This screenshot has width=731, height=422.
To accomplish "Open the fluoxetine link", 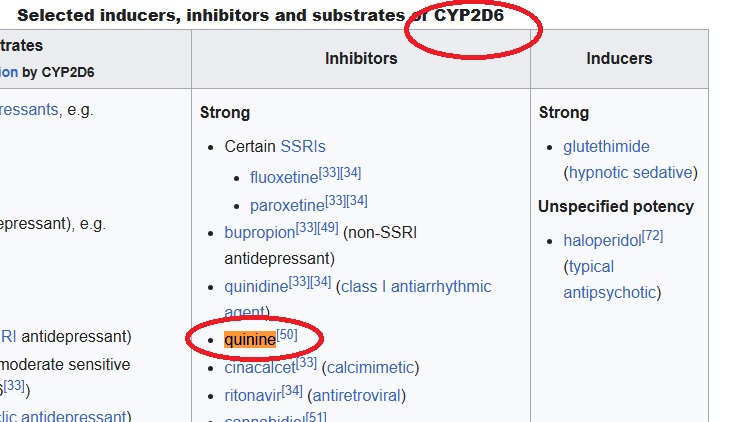I will coord(284,179).
